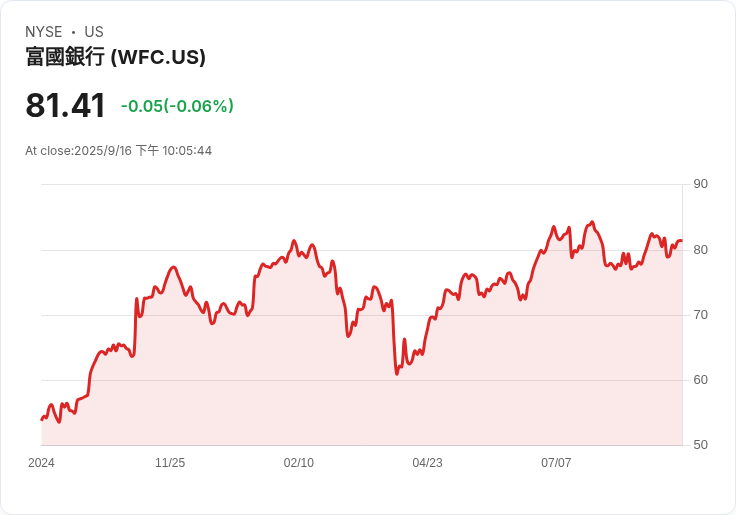The image size is (736, 515).
Task: Click the right end of the price line
Action: tap(681, 241)
